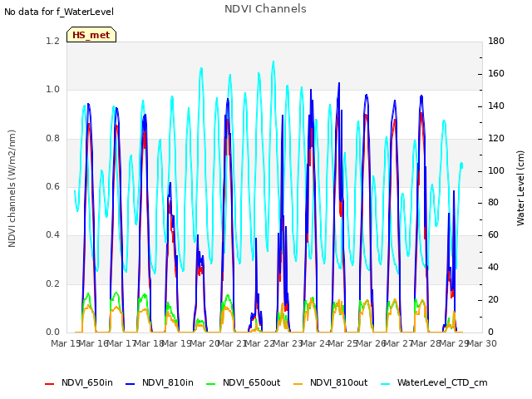Click the 0.4 tick on the left axis

click(53, 234)
